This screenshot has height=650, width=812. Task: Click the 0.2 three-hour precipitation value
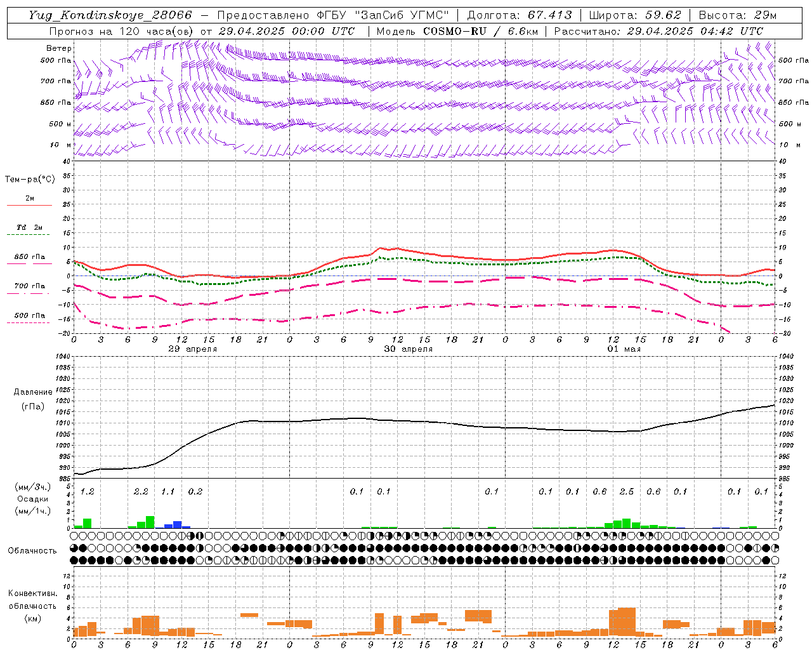click(195, 492)
